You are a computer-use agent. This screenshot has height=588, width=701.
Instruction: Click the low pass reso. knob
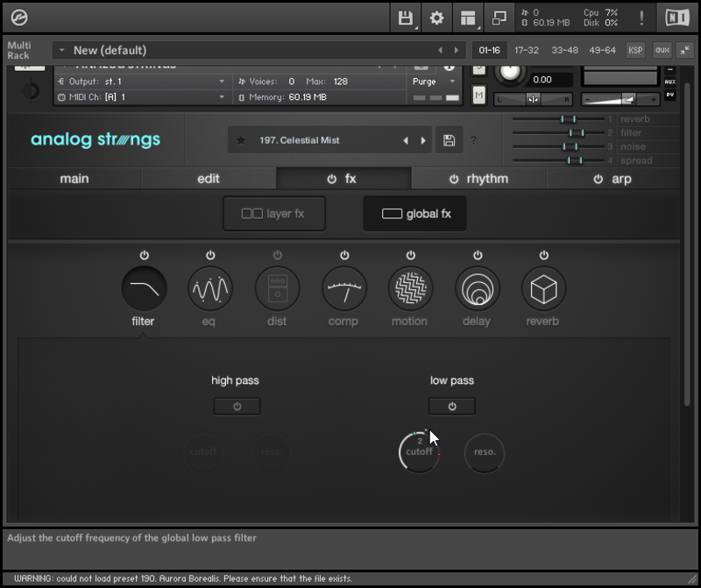(485, 452)
